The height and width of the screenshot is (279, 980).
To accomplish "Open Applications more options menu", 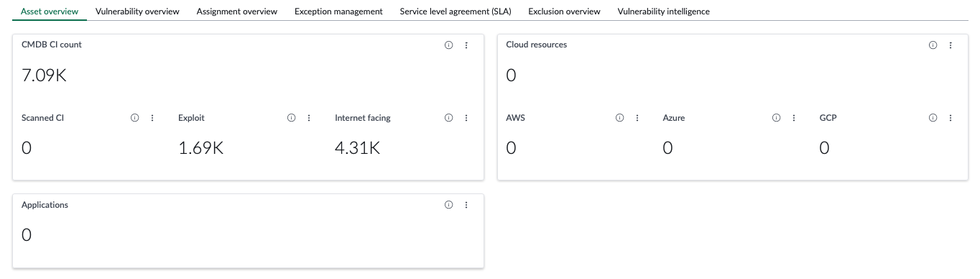I will 466,205.
